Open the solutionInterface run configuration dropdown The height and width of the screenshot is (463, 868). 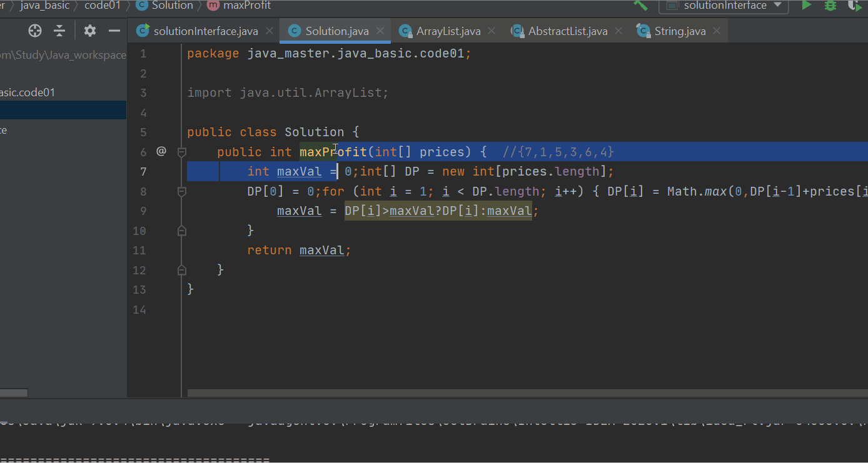724,6
